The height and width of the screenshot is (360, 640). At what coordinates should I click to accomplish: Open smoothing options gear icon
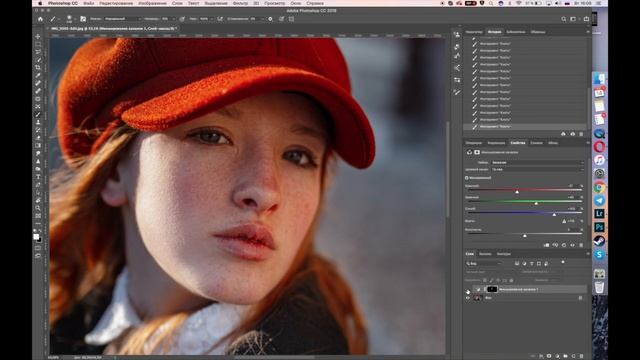click(x=270, y=19)
